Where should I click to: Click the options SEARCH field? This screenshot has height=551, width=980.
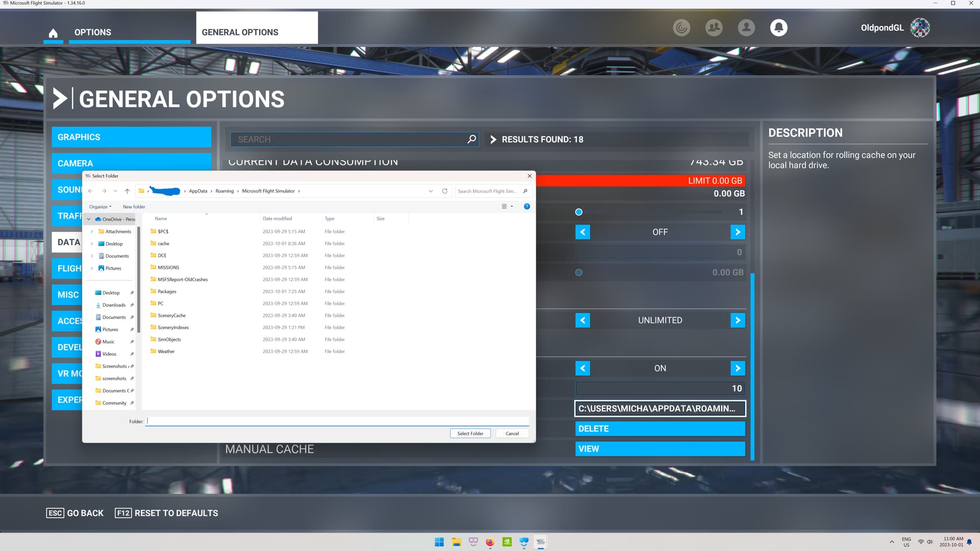point(354,139)
